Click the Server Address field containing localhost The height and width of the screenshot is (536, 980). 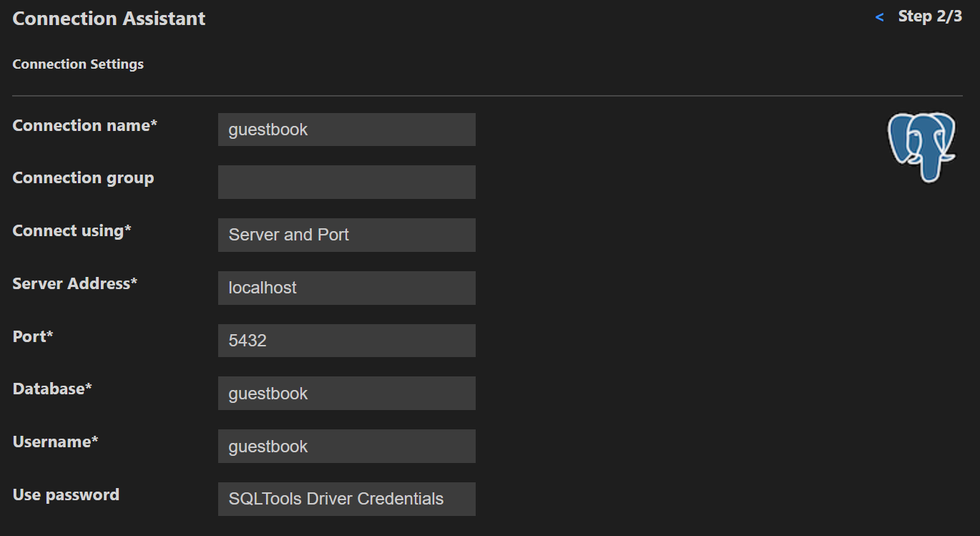(x=346, y=288)
